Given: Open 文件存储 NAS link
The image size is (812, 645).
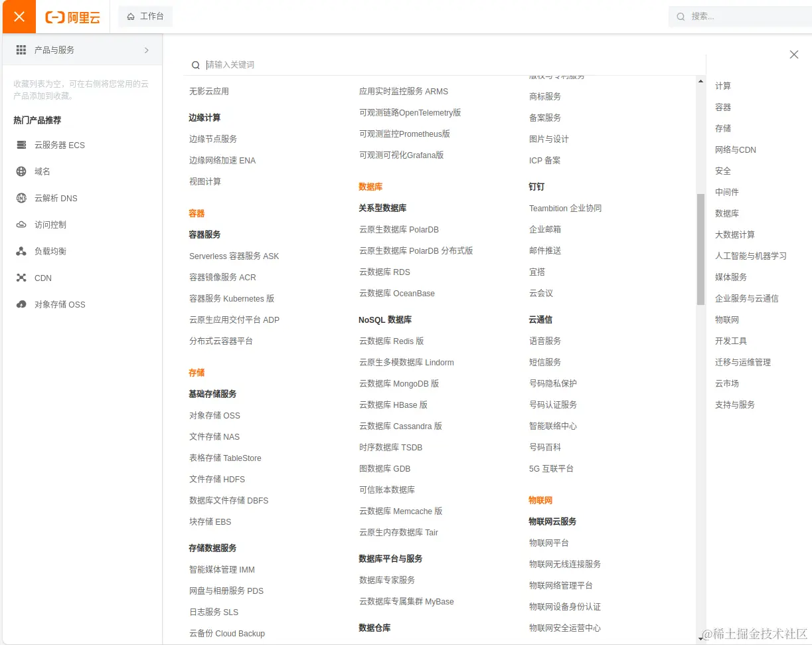Looking at the screenshot, I should pyautogui.click(x=214, y=436).
